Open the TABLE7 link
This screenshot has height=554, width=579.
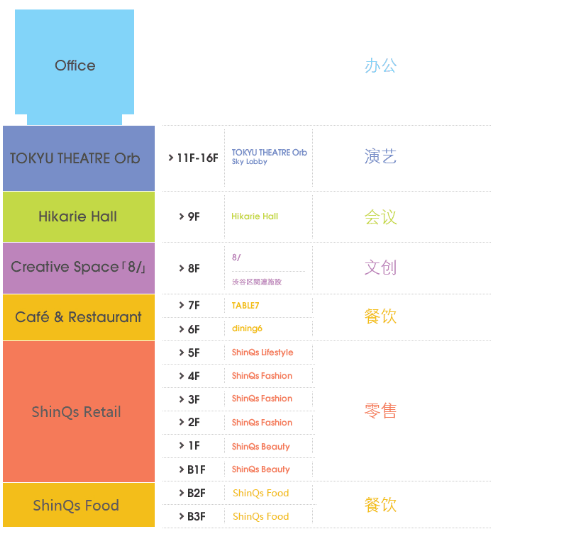[x=245, y=305]
